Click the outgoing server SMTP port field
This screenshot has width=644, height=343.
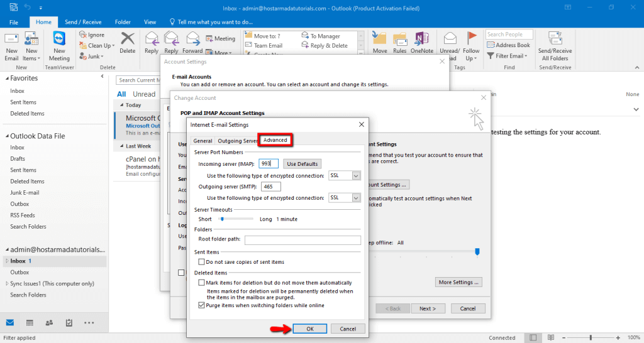pos(271,187)
